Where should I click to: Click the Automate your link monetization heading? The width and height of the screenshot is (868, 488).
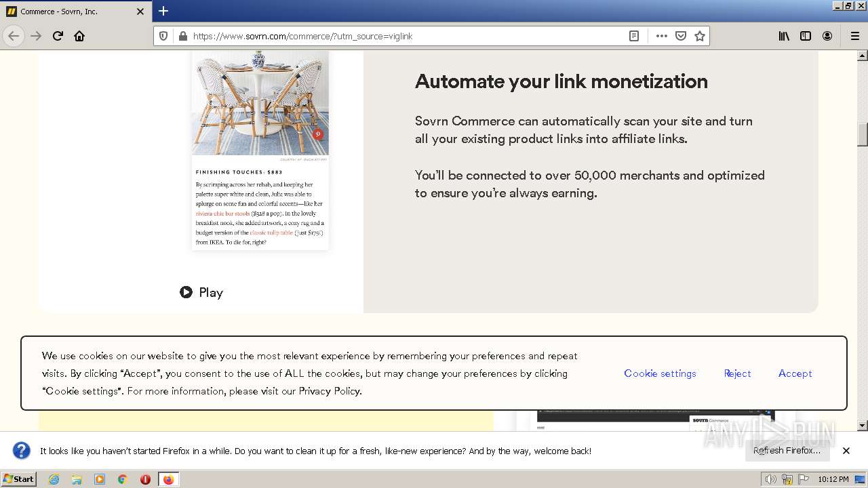pyautogui.click(x=561, y=81)
